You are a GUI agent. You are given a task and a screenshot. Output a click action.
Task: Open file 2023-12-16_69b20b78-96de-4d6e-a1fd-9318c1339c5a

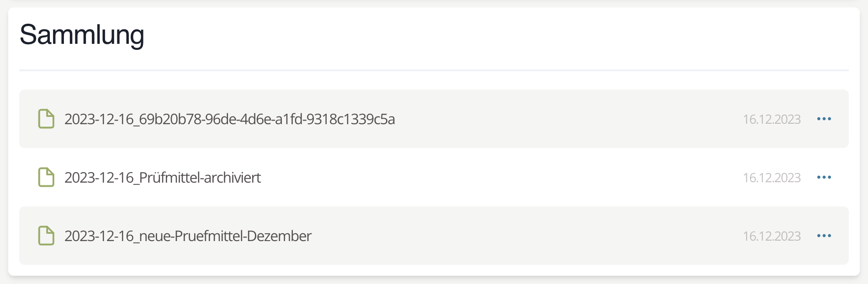(x=229, y=119)
